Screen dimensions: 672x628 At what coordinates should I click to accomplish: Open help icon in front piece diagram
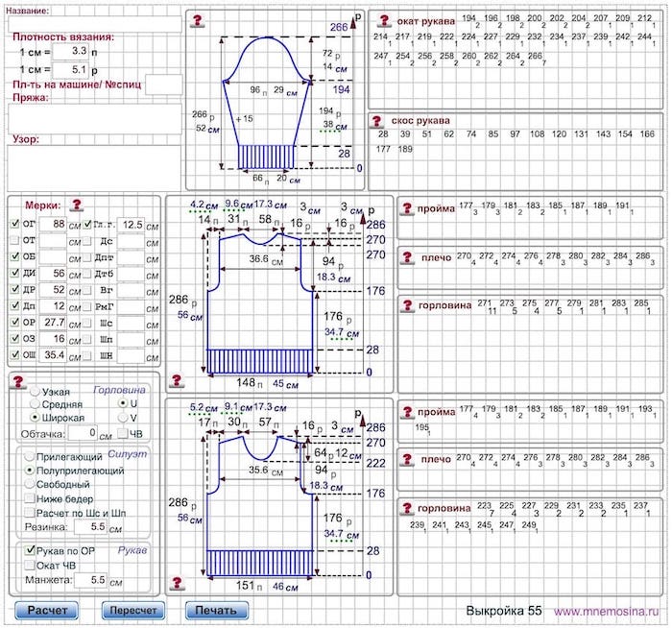point(177,583)
